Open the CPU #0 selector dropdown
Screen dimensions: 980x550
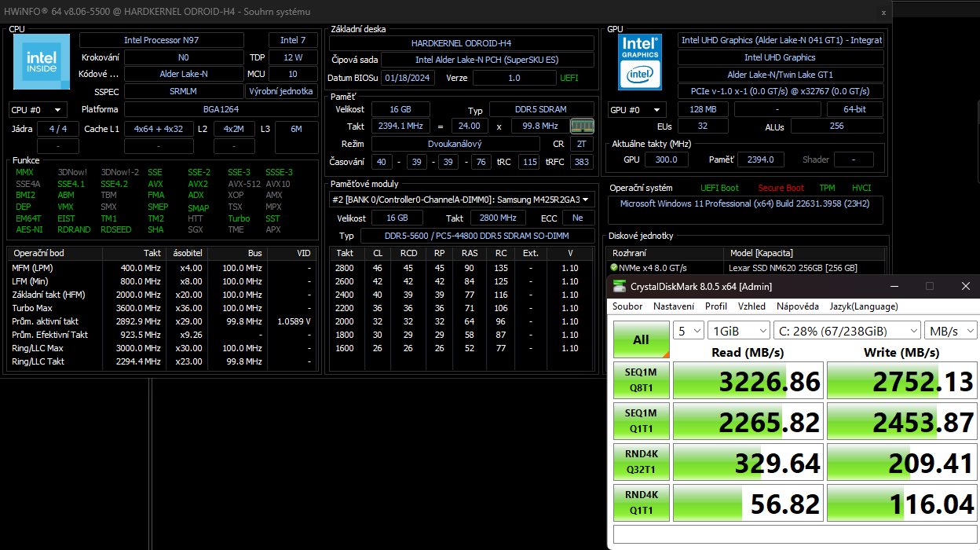coord(38,109)
